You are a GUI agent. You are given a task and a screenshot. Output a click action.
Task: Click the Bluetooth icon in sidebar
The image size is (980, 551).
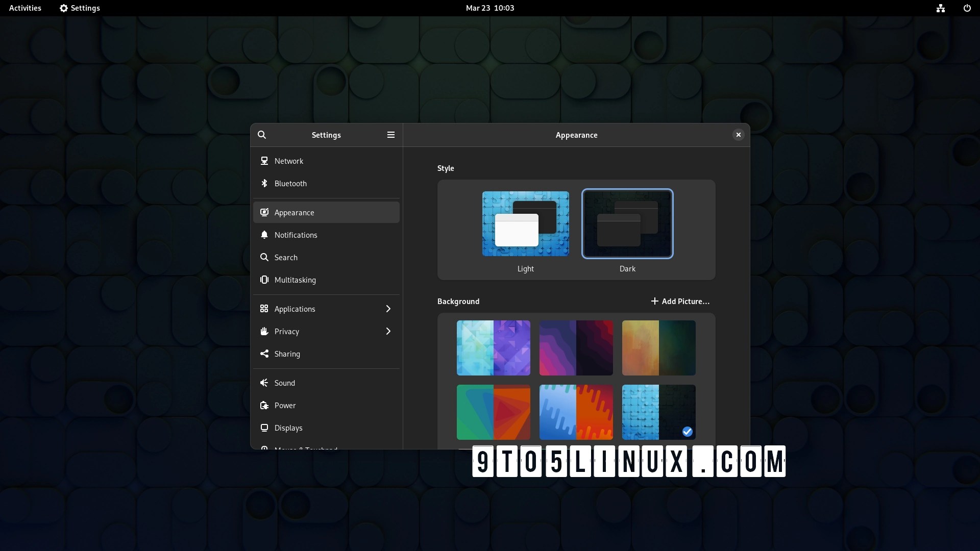tap(264, 183)
